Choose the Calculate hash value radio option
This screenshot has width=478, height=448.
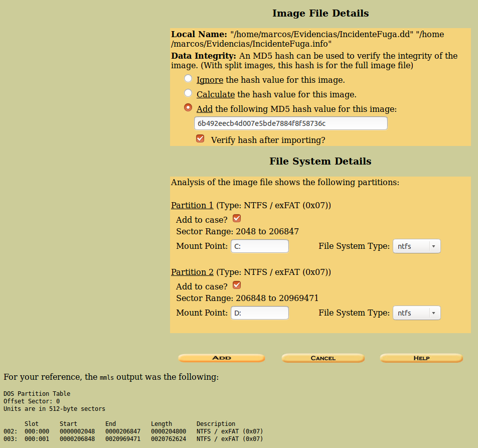188,93
